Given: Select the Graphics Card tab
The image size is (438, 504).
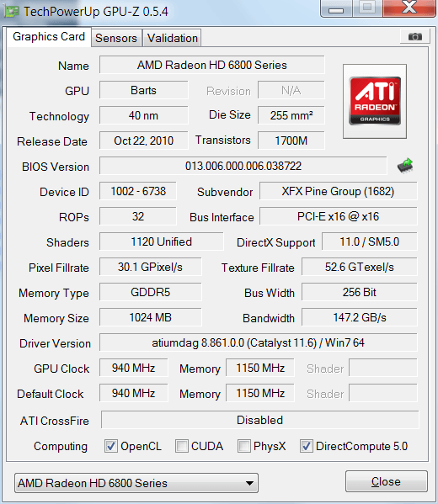Looking at the screenshot, I should click(x=49, y=37).
